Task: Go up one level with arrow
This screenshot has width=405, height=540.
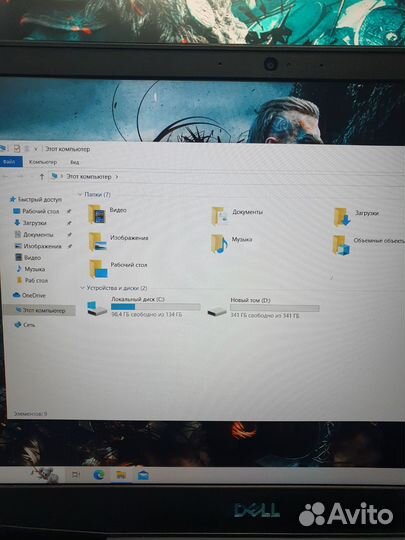Action: tap(42, 177)
